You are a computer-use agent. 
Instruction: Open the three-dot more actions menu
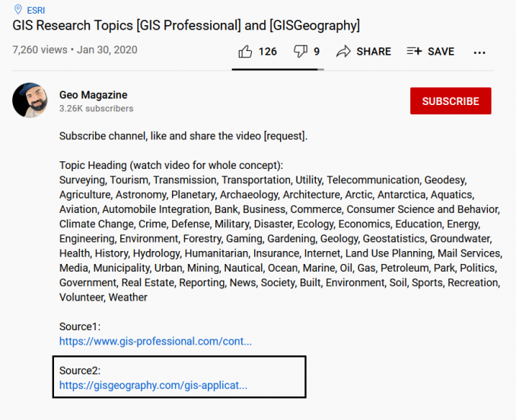pyautogui.click(x=479, y=52)
